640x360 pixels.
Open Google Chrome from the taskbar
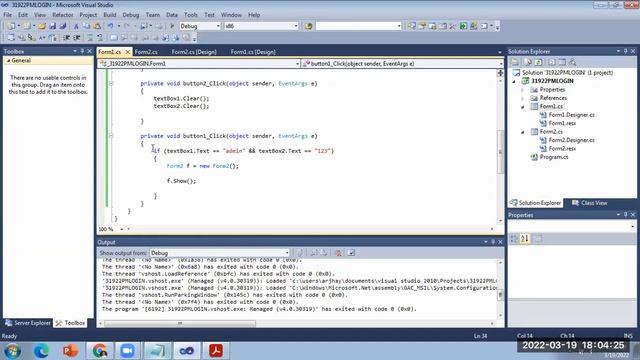[x=99, y=351]
